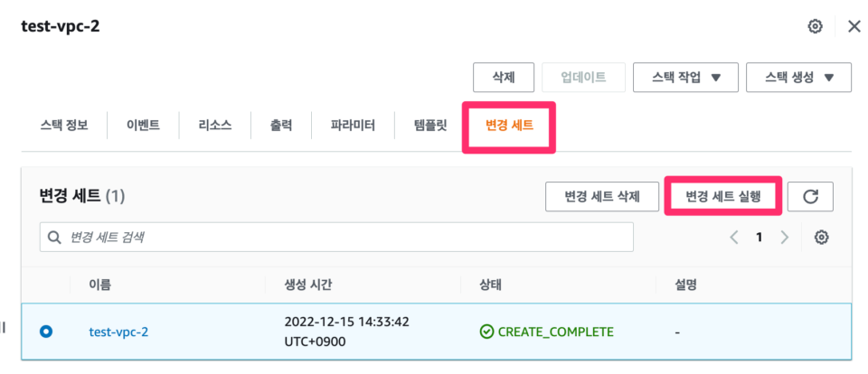Click the 삭제 button
The image size is (868, 374).
click(x=504, y=78)
